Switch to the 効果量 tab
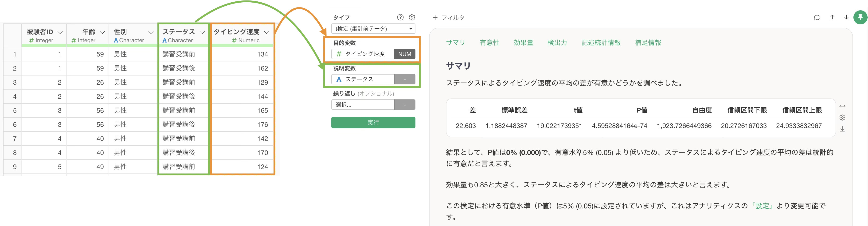This screenshot has width=868, height=226. click(x=523, y=43)
